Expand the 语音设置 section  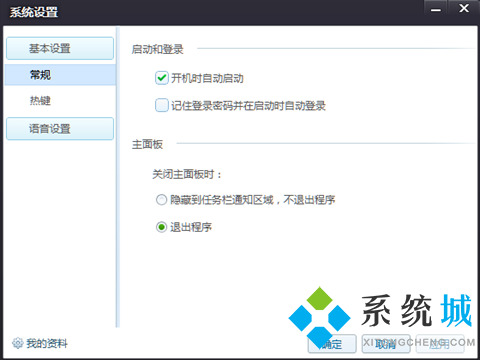60,129
